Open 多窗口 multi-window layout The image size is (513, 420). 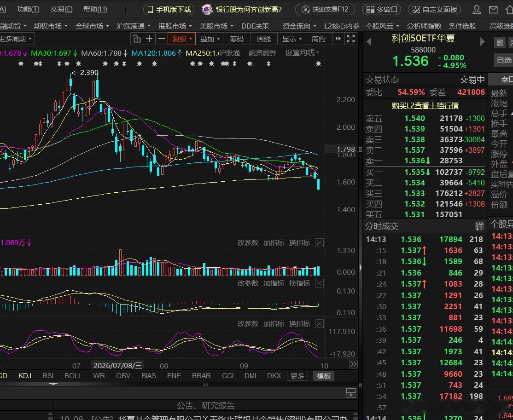tap(382, 10)
